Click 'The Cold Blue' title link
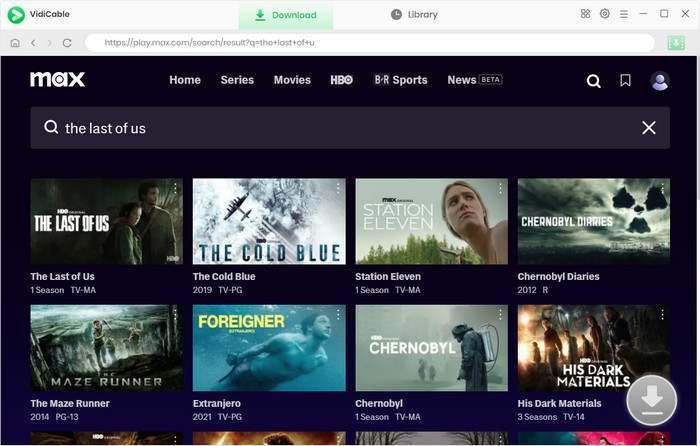 (224, 277)
